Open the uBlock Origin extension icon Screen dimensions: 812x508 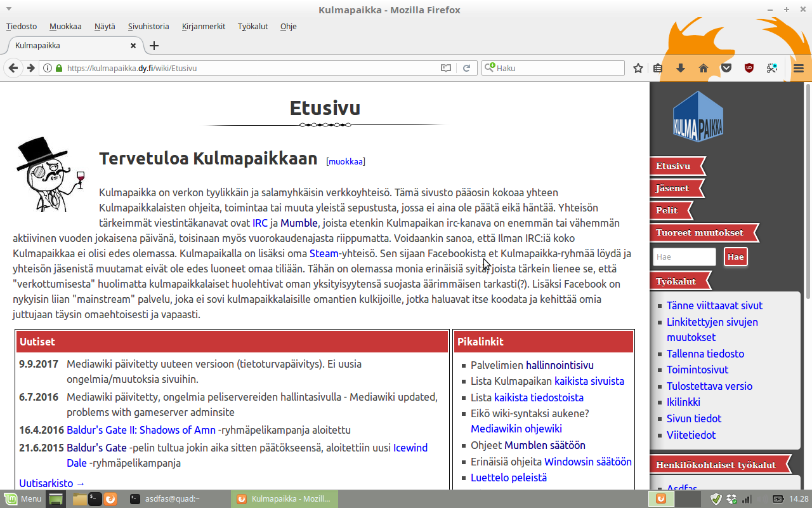749,68
